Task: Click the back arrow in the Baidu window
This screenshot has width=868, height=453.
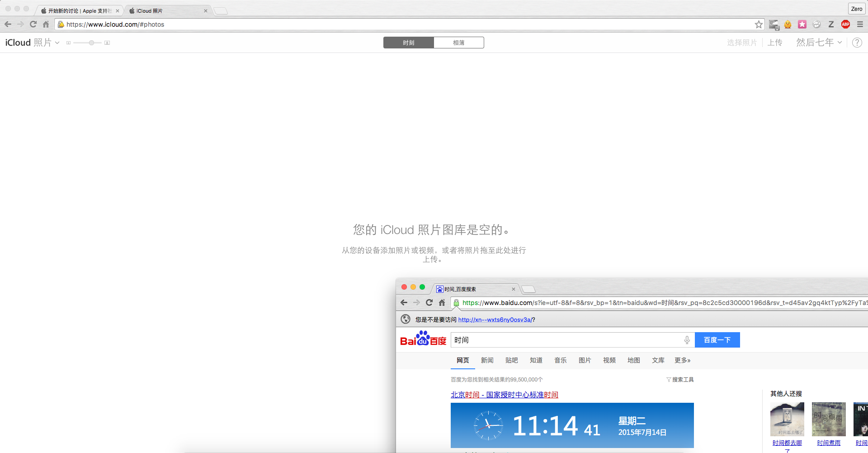Action: tap(404, 303)
